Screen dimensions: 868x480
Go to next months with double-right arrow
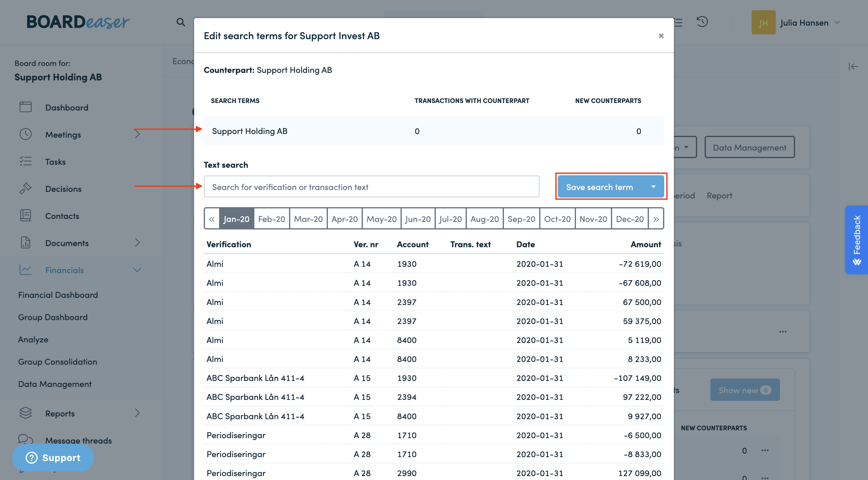coord(656,219)
